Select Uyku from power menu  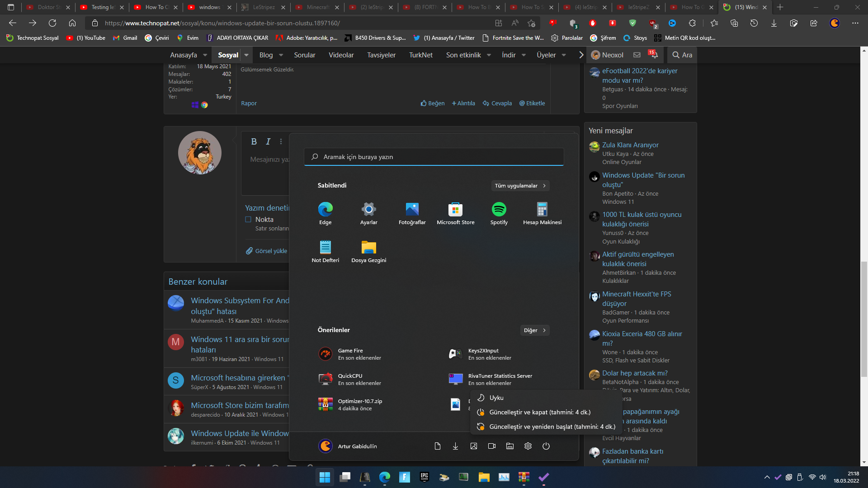pyautogui.click(x=496, y=398)
